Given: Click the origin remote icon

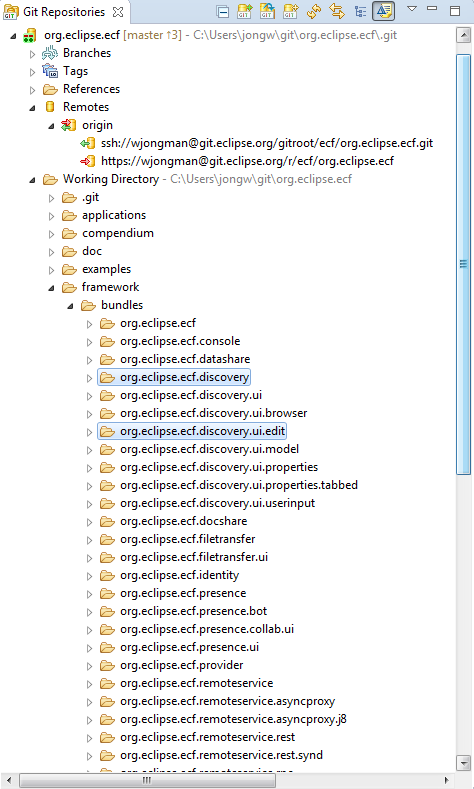Looking at the screenshot, I should (x=68, y=125).
